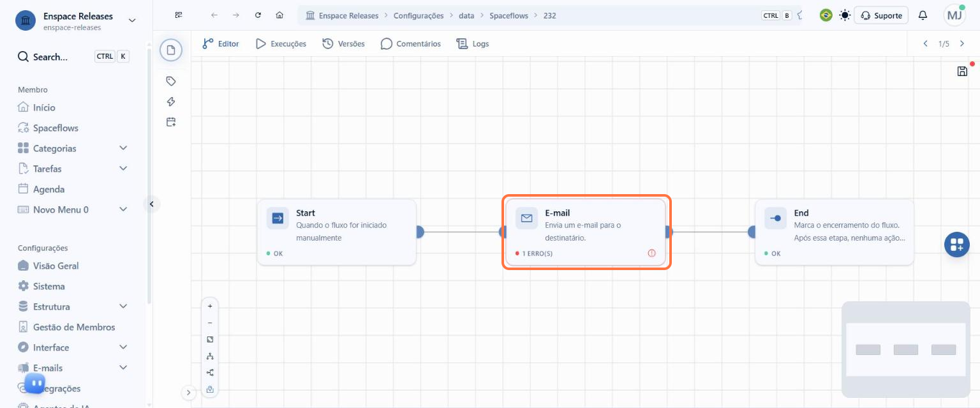Go to home via house icon
Image resolution: width=980 pixels, height=408 pixels.
click(279, 15)
